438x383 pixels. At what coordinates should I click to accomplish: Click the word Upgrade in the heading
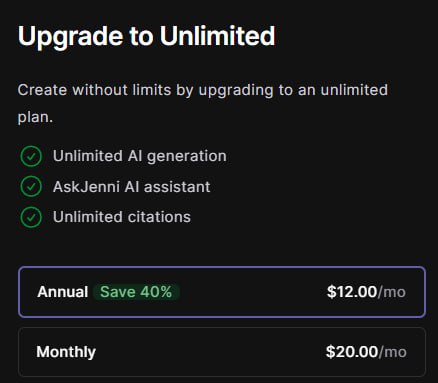click(70, 37)
